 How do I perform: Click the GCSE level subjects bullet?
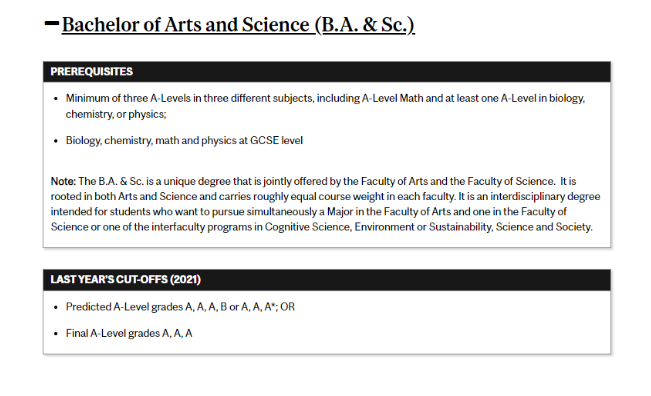[184, 141]
